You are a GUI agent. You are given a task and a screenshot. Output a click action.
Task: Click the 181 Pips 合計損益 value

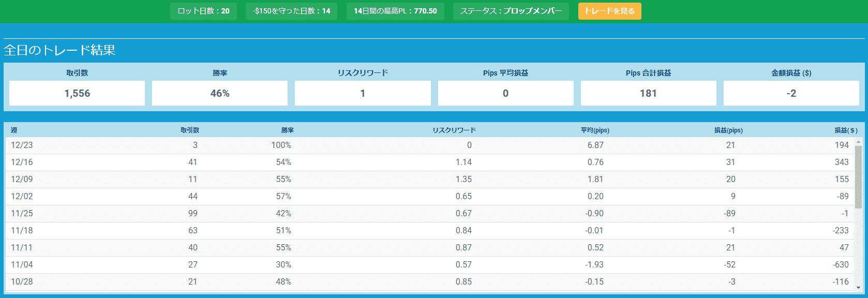(648, 93)
